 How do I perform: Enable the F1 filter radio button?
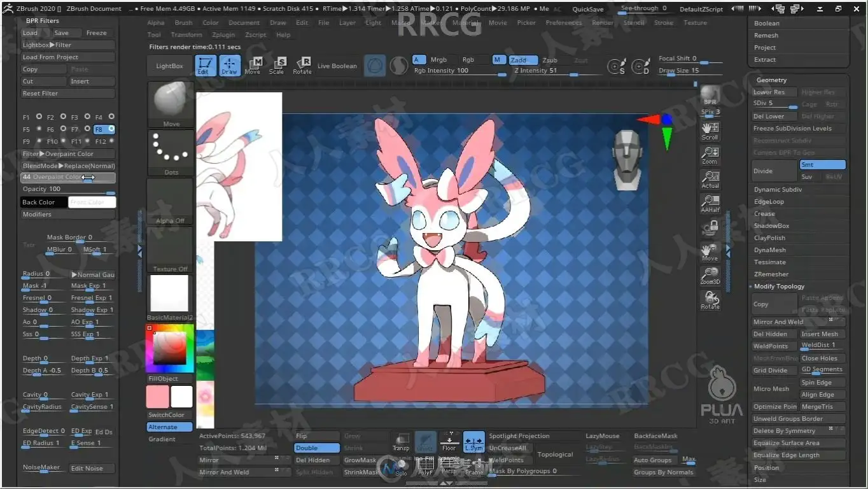click(39, 117)
